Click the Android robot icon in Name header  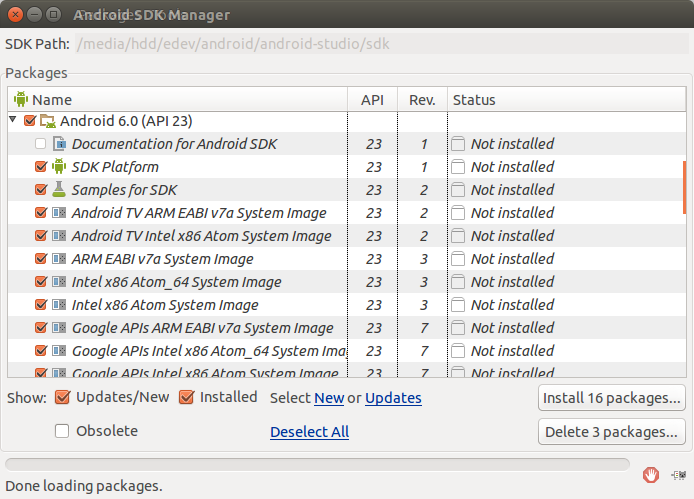tap(20, 99)
